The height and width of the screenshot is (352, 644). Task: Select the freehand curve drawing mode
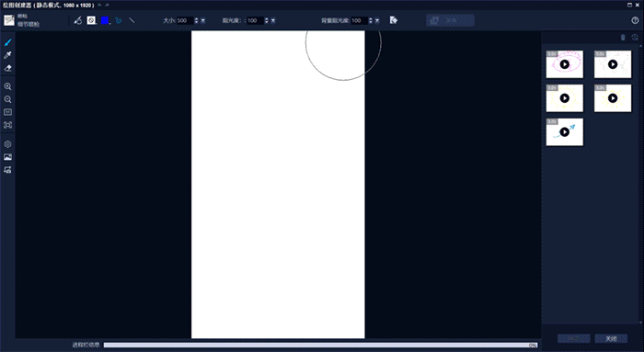pyautogui.click(x=119, y=20)
